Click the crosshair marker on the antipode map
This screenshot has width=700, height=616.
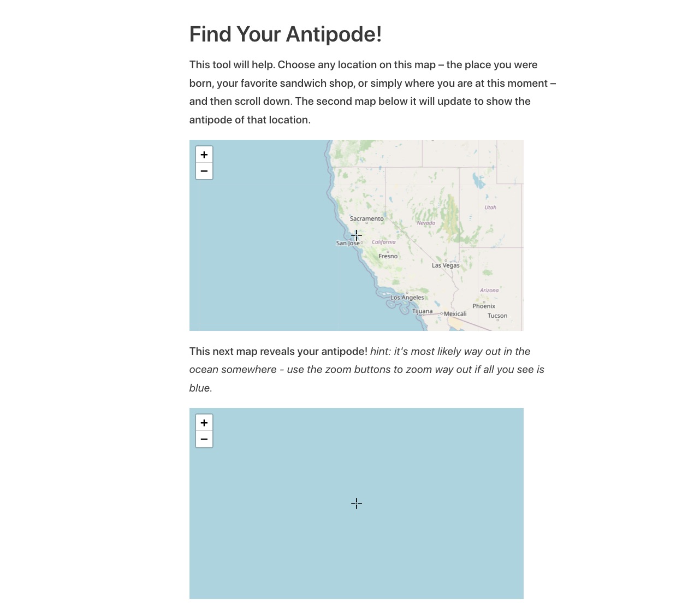pyautogui.click(x=357, y=504)
